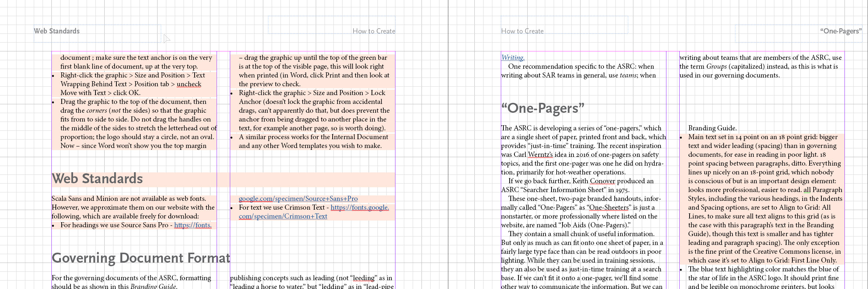Click line 'used in our governing documents.'

730,75
